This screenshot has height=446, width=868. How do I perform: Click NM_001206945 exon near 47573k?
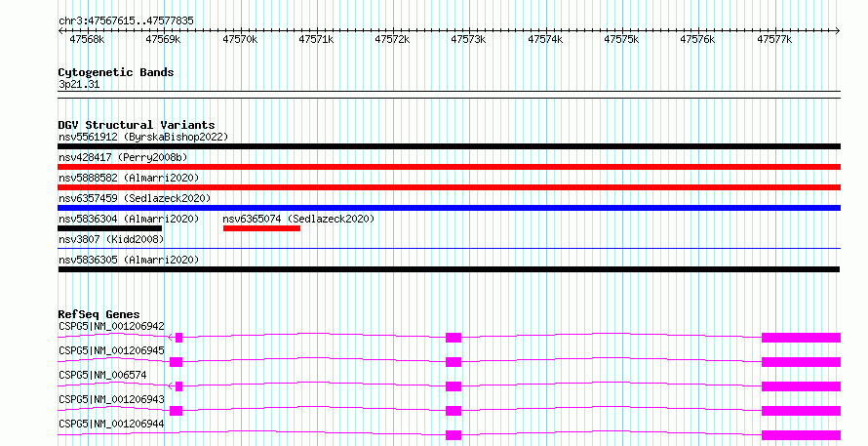tap(454, 362)
